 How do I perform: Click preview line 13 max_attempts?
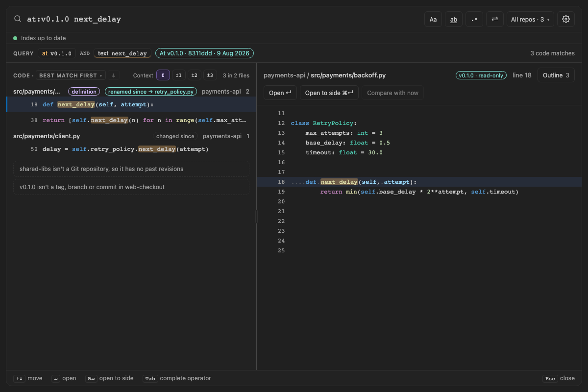coord(419,133)
